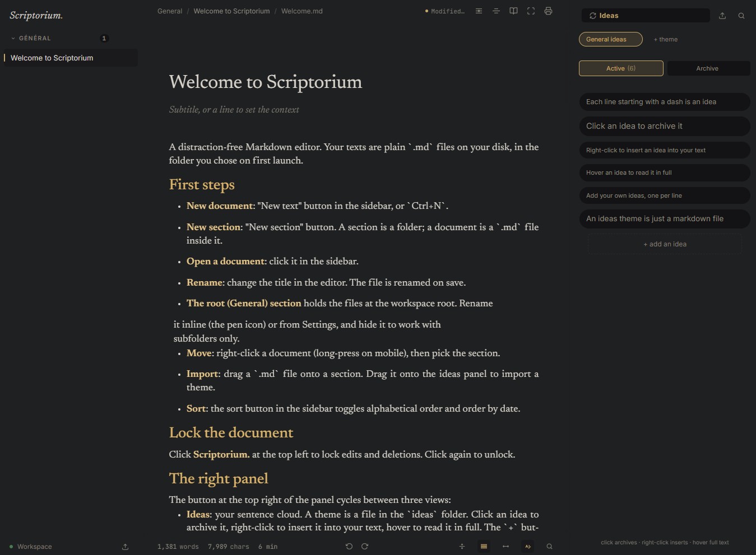Image resolution: width=756 pixels, height=555 pixels.
Task: Click the bold 'New section' text
Action: pos(214,227)
